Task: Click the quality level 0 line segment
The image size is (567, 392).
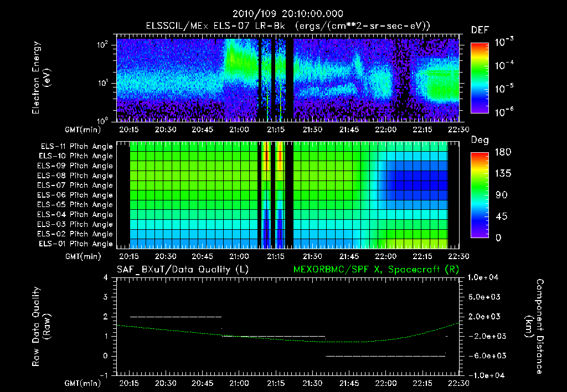Action: coord(385,356)
